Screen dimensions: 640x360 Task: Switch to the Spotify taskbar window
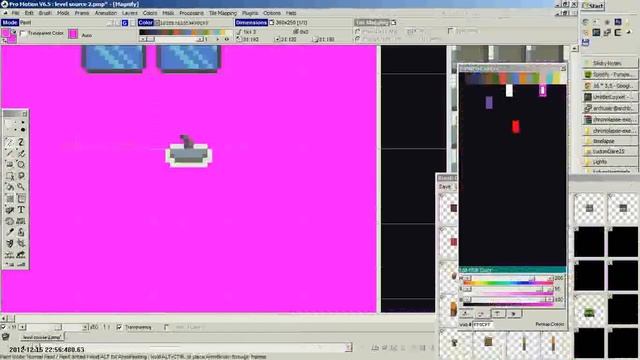coord(611,75)
